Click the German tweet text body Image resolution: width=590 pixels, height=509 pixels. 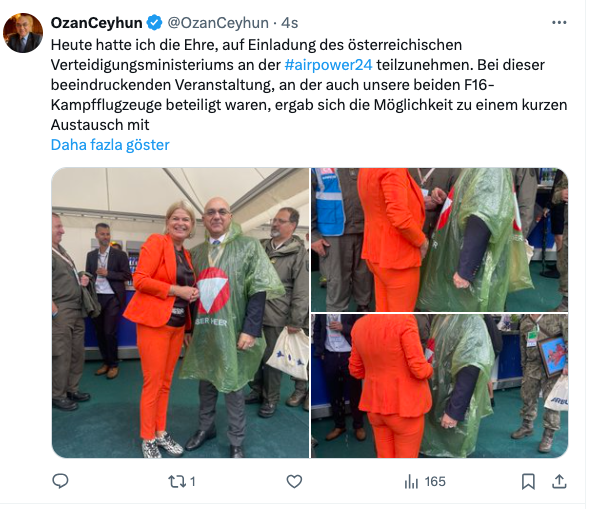pos(309,85)
